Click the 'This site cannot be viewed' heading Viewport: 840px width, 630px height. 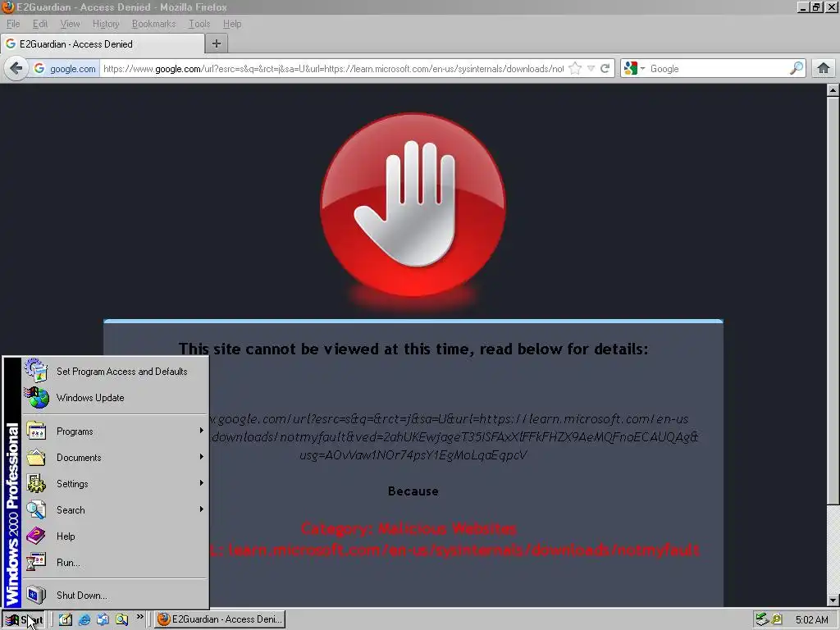pos(413,349)
